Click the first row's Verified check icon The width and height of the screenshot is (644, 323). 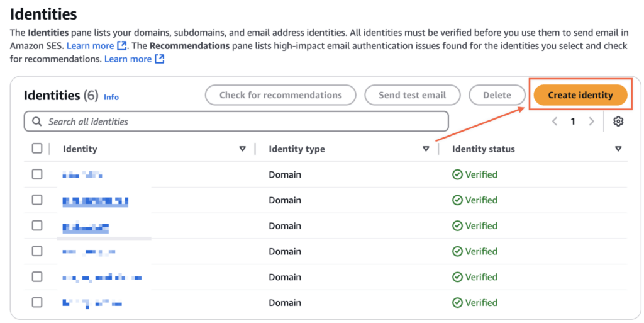[457, 174]
